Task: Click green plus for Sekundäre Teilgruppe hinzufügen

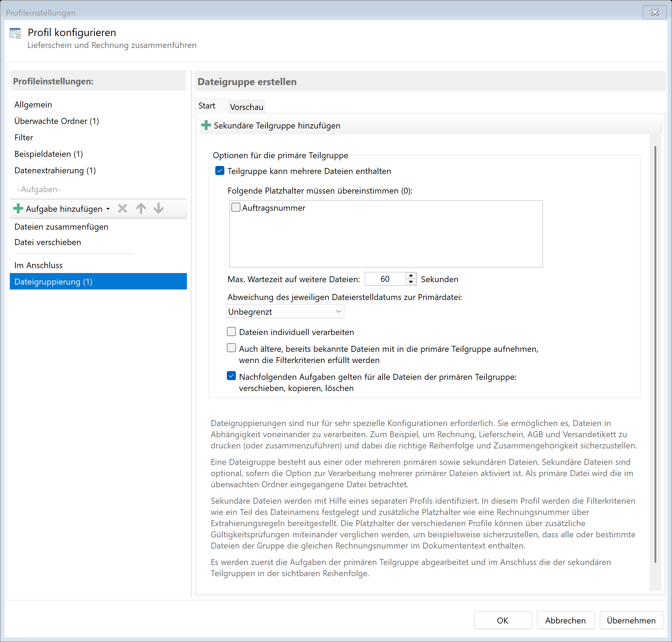Action: click(206, 125)
